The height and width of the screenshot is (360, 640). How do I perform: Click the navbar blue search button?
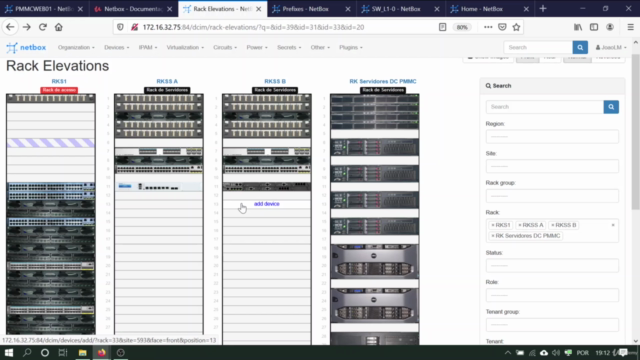click(580, 47)
